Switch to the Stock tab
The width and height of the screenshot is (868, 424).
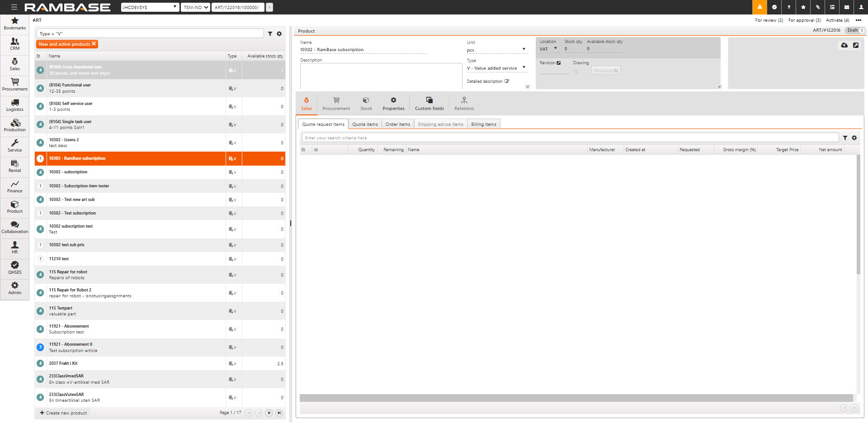[x=366, y=103]
